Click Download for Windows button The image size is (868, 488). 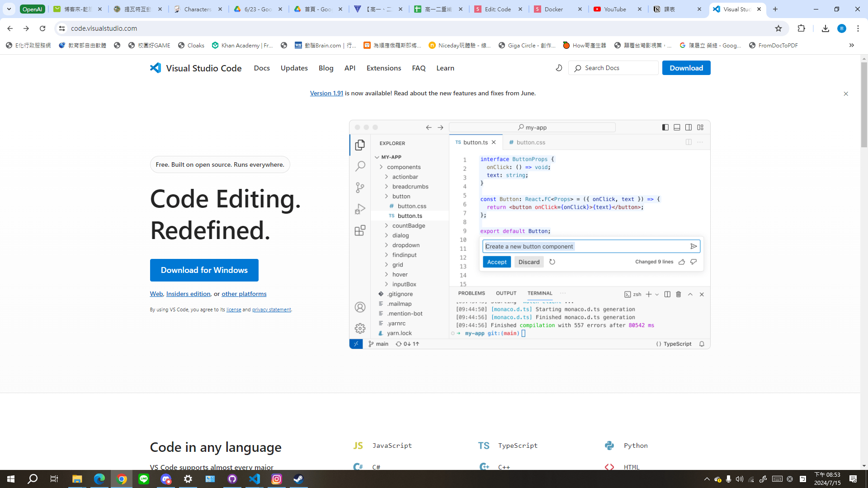(x=204, y=270)
